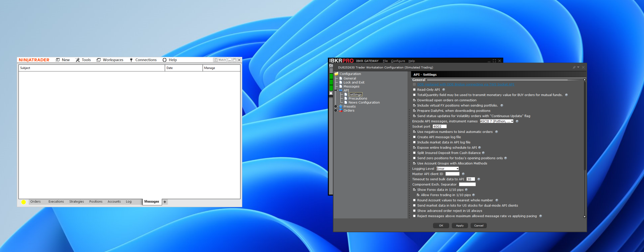Screen dimensions: 644x252
Task: Switch to the Orders tab in NinjaTrader
Action: click(35, 202)
